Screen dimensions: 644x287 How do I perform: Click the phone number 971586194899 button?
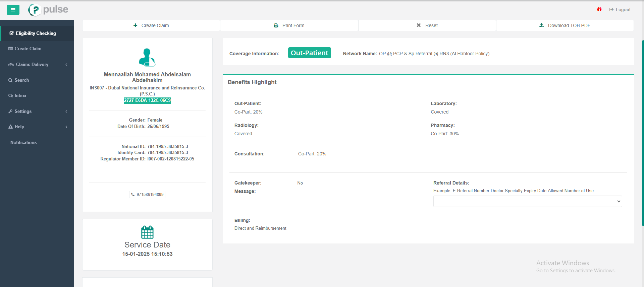point(147,195)
